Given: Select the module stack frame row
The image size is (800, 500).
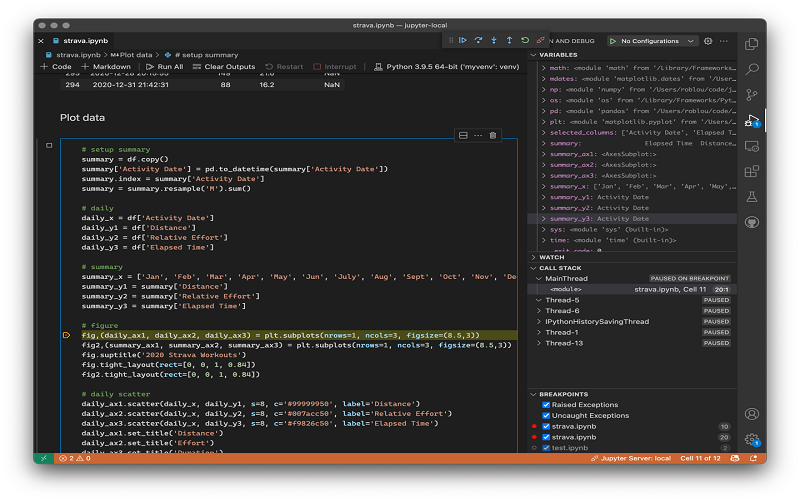Looking at the screenshot, I should pos(632,289).
